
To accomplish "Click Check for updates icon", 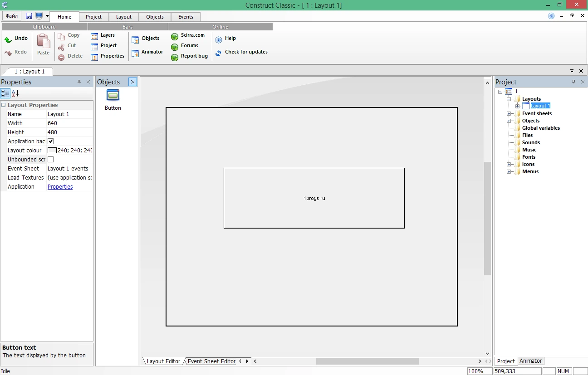I will pos(219,52).
